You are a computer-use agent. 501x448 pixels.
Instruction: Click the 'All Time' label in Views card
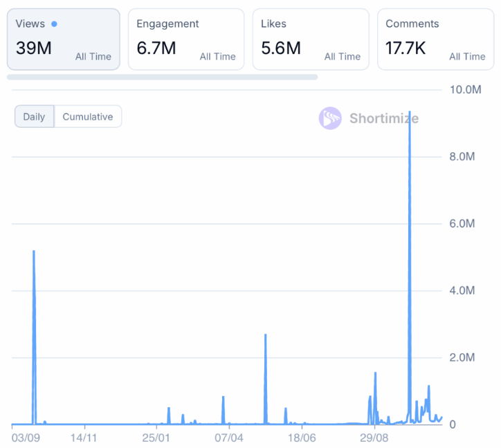click(93, 57)
